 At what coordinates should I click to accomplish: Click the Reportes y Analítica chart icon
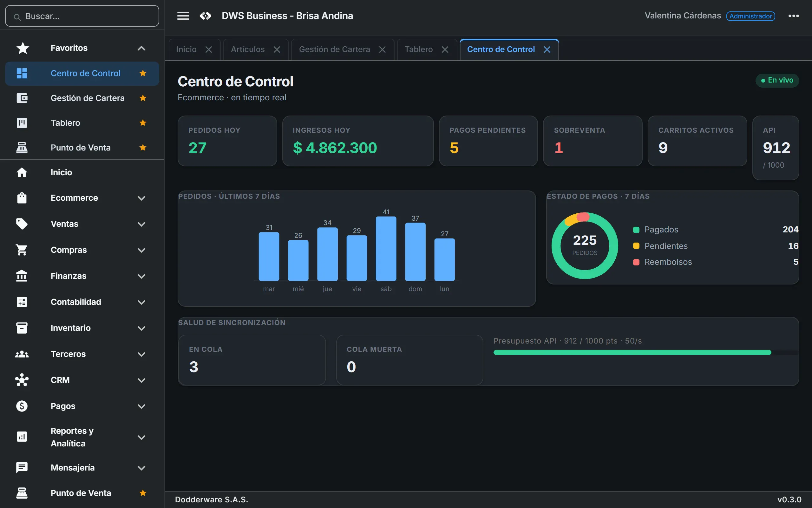click(22, 437)
